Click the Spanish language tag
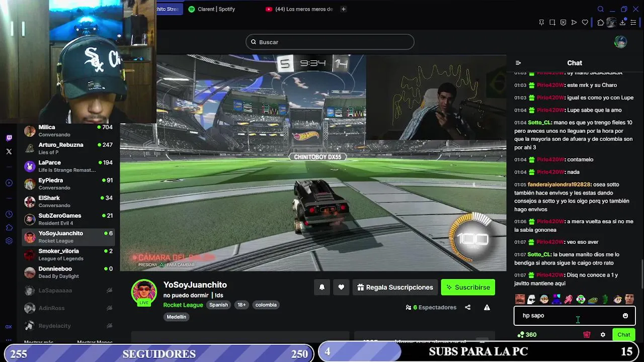Screen dimensions: 644x362 [x=218, y=305]
